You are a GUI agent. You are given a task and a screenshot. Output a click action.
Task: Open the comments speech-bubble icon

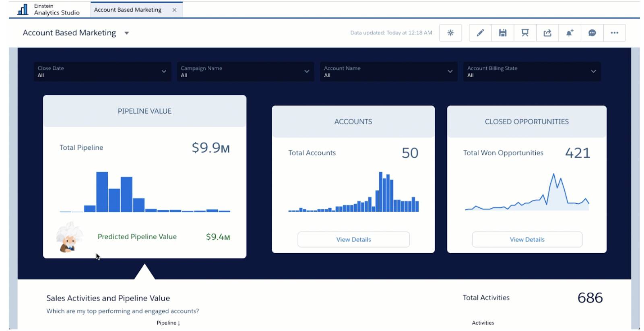tap(592, 33)
